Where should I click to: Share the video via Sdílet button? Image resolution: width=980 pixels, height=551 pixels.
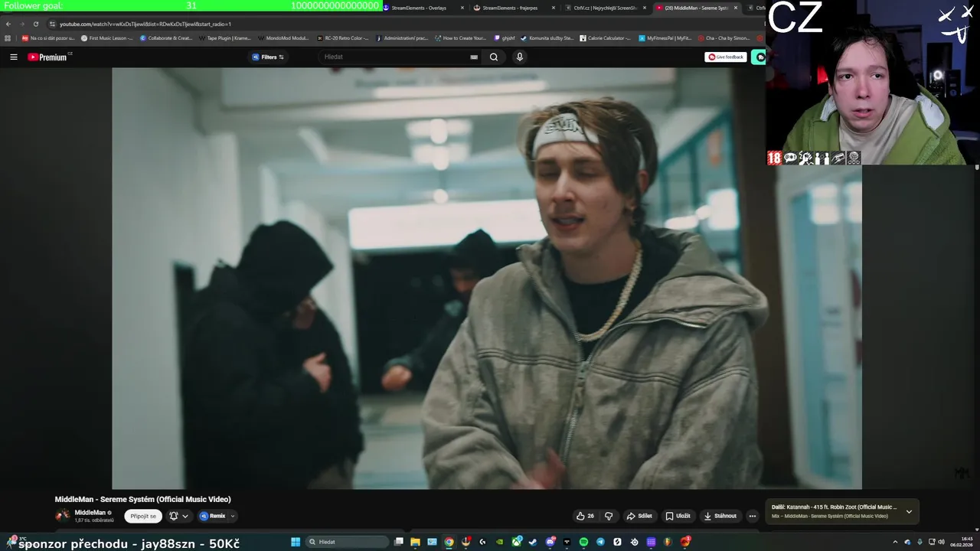(639, 516)
